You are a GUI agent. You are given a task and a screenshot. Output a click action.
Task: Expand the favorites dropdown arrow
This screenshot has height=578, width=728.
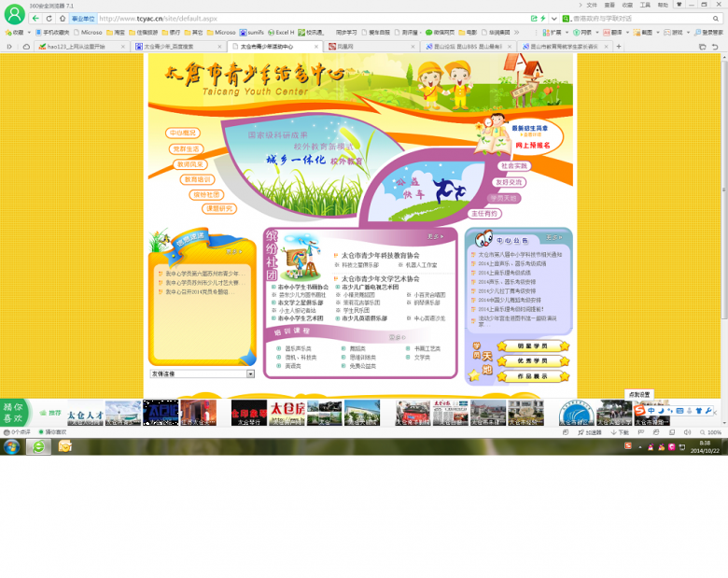29,33
